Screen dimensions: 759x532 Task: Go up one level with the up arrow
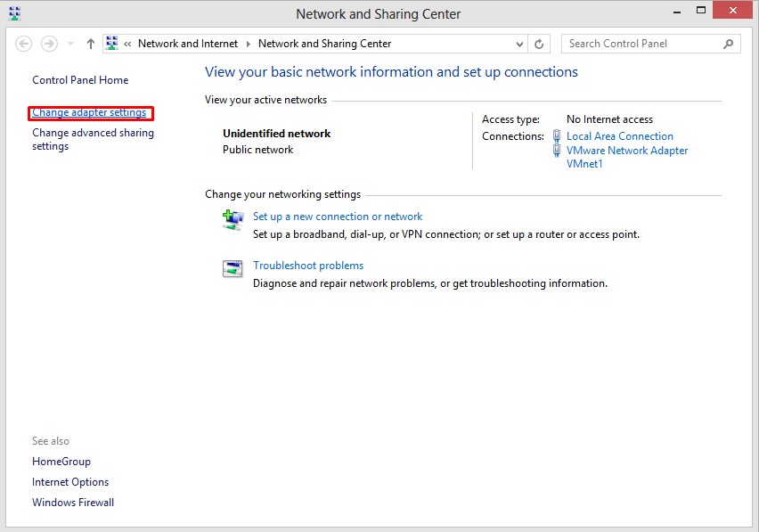[x=91, y=44]
